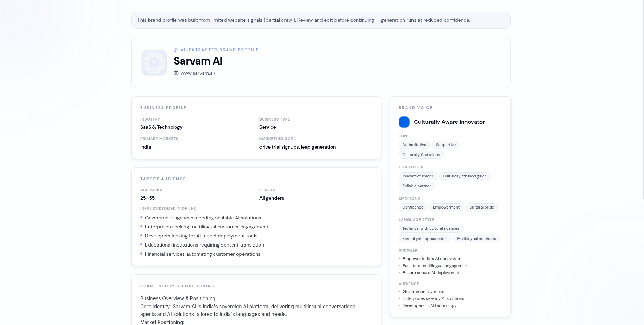
Task: Click the globe icon beside www.sarvam.ai/
Action: point(176,73)
